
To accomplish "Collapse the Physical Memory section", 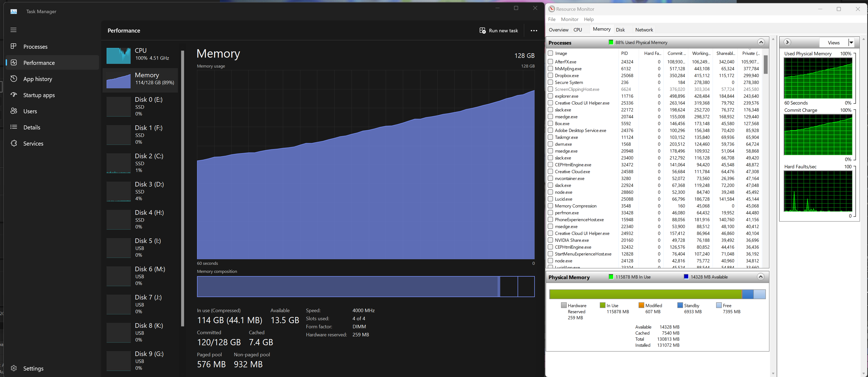I will click(x=761, y=277).
